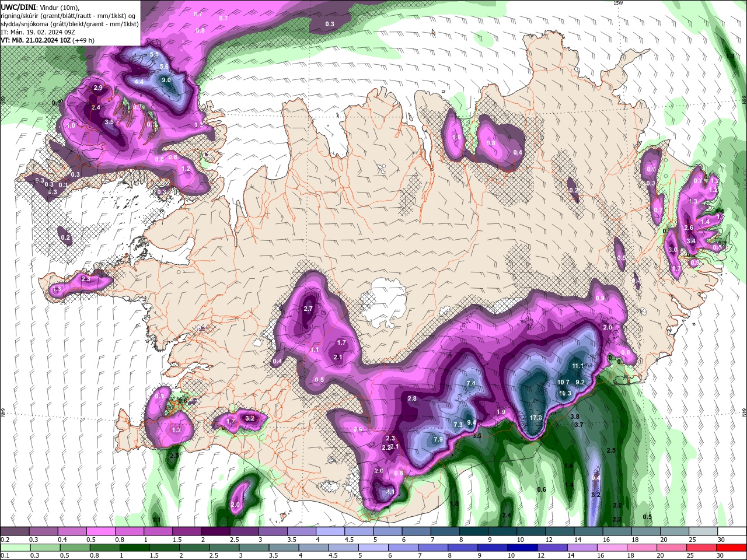Select the 'VT: Mið. 21.02.2024 10Z' valid time line
Image resolution: width=747 pixels, height=560 pixels.
[x=47, y=40]
